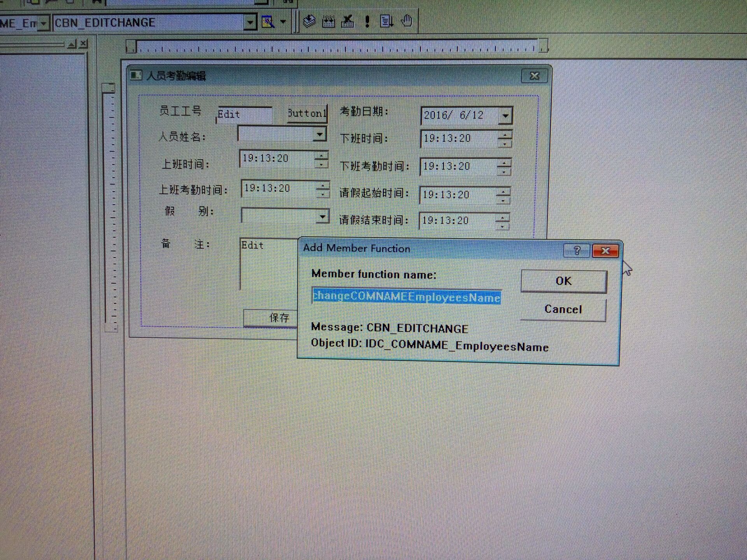Click the help button in Add Member Function
This screenshot has width=747, height=560.
tap(577, 250)
